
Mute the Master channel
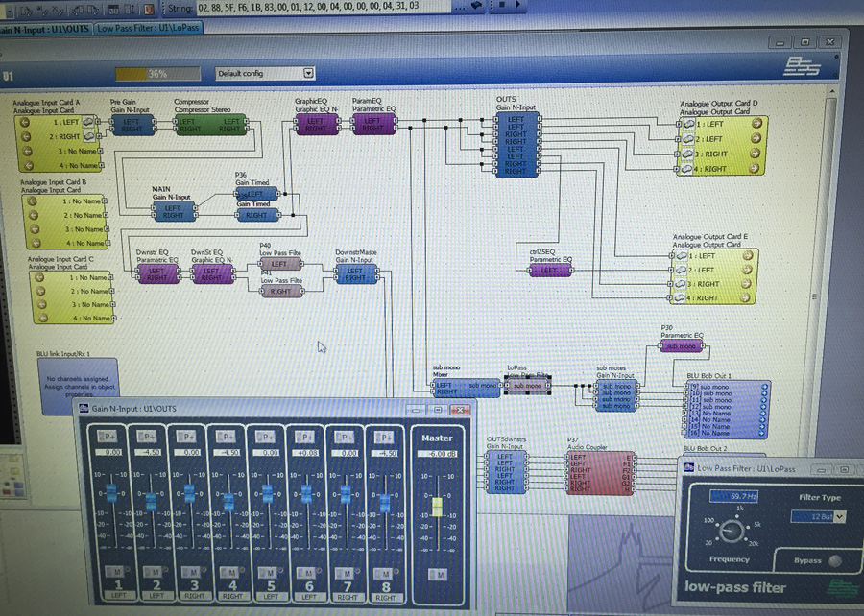[x=438, y=575]
